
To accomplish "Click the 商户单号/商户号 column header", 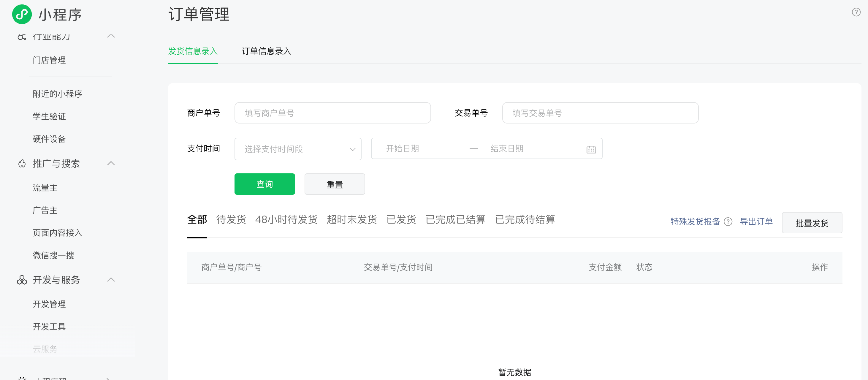I will tap(232, 267).
